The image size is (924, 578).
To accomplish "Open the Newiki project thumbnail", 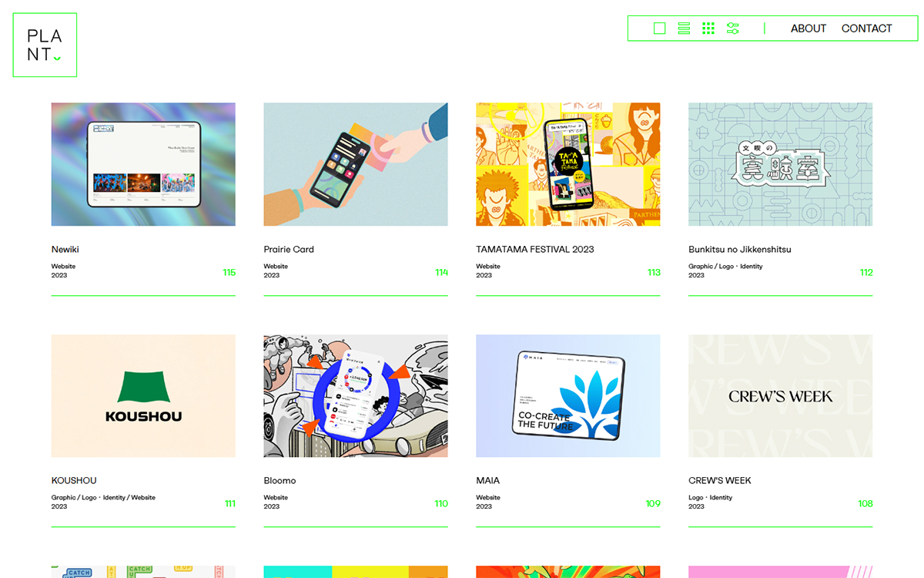I will point(143,164).
